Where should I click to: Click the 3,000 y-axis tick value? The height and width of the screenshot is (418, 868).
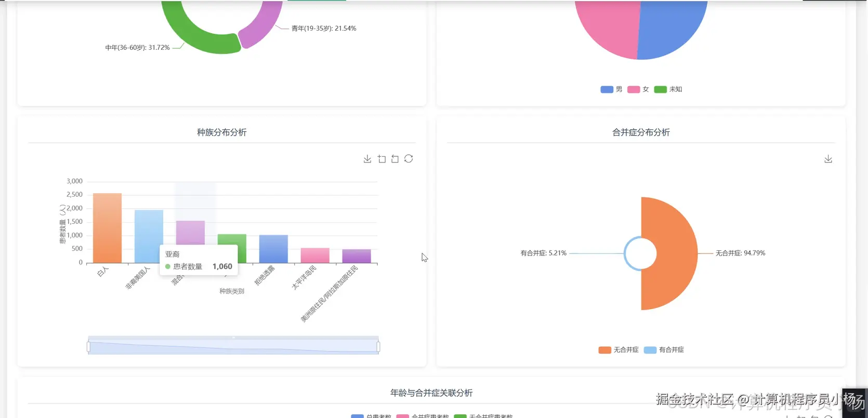[74, 181]
